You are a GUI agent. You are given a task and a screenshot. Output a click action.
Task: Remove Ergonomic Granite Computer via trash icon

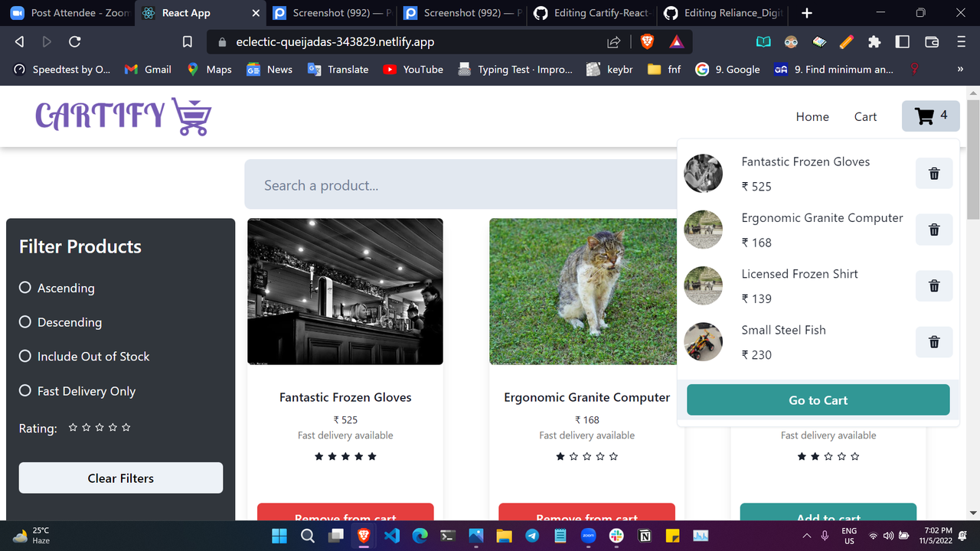click(x=933, y=230)
